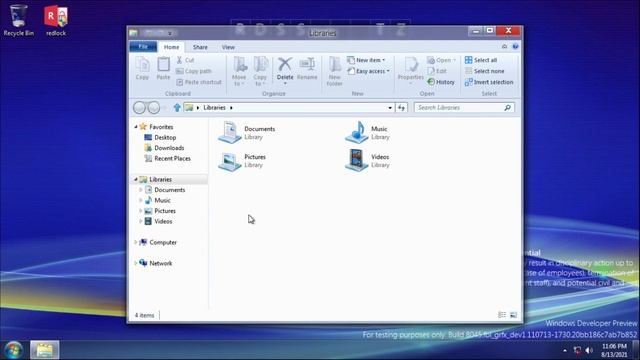The width and height of the screenshot is (640, 360).
Task: Select Recent Places in Favorites
Action: click(x=172, y=158)
